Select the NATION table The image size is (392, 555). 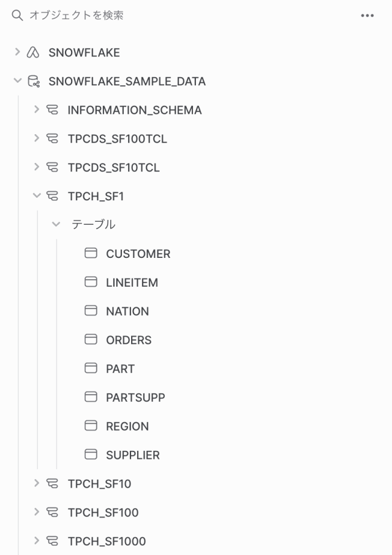127,311
